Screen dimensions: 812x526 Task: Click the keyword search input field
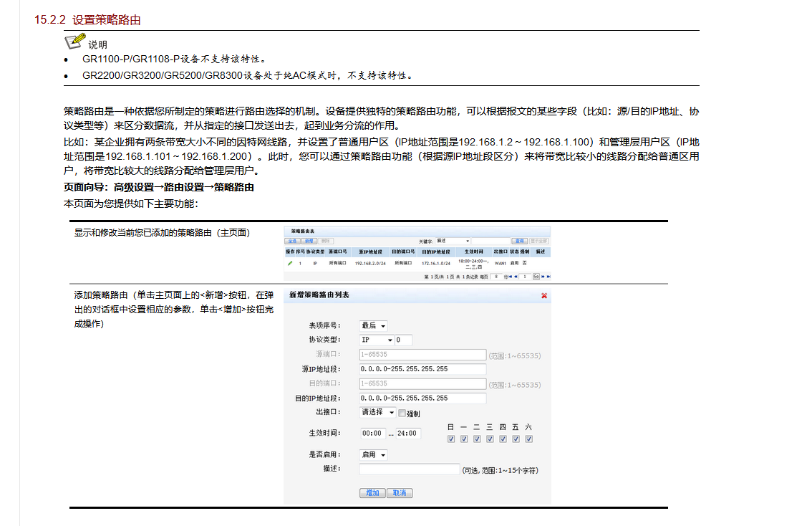click(491, 241)
